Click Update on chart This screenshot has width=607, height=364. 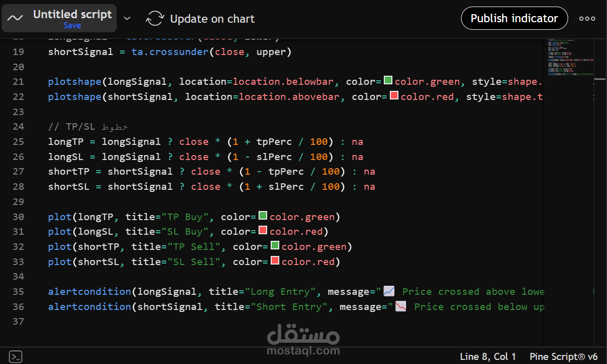click(212, 19)
